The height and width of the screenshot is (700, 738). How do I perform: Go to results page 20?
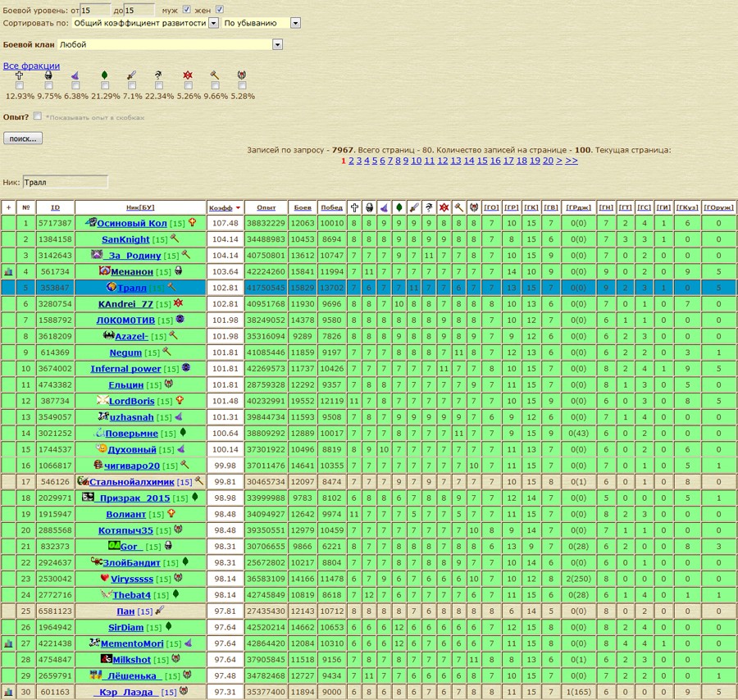tap(548, 161)
